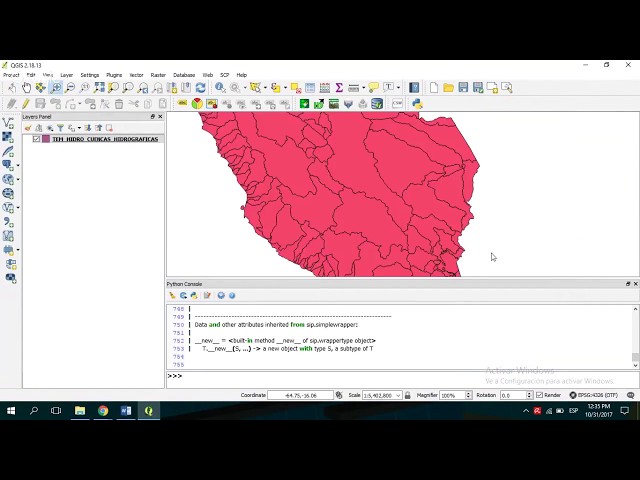Open the Select Features tool dropdown arrow
The image size is (640, 480).
[x=265, y=87]
